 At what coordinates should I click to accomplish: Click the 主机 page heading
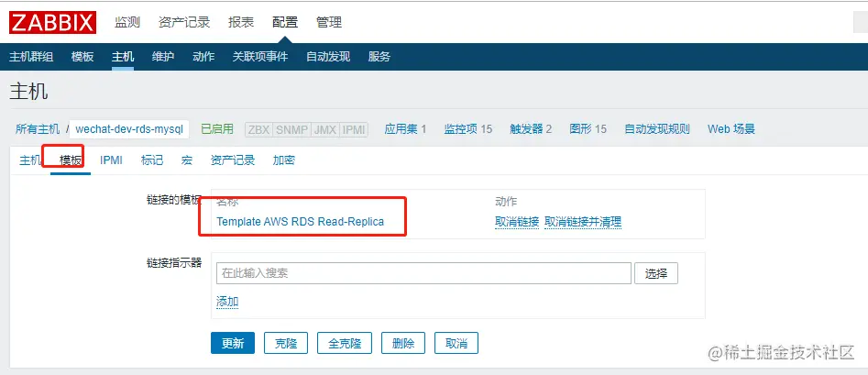click(x=28, y=92)
